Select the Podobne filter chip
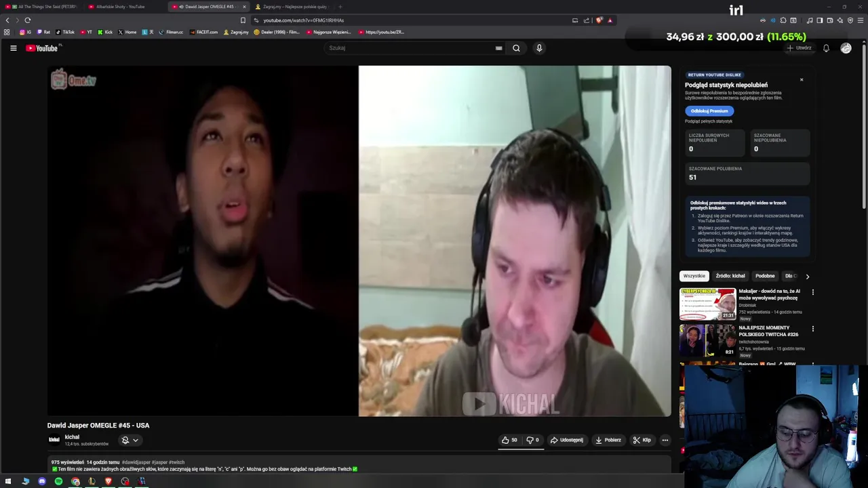 [765, 276]
